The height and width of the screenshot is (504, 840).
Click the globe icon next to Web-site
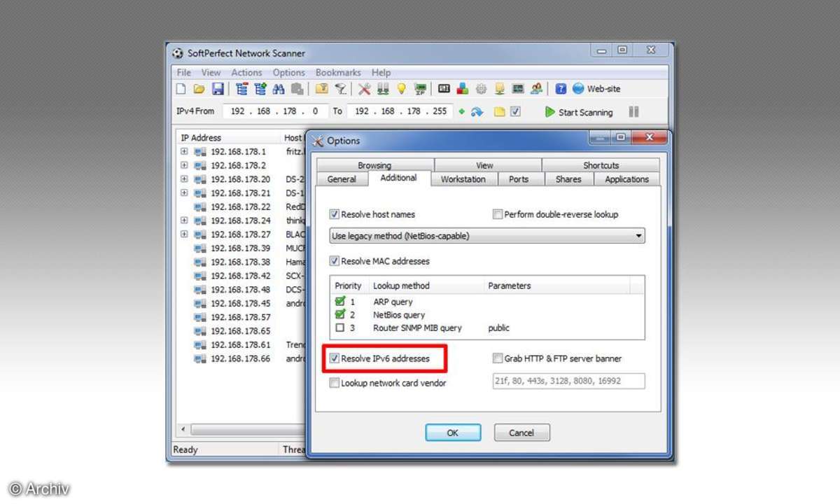tap(578, 89)
